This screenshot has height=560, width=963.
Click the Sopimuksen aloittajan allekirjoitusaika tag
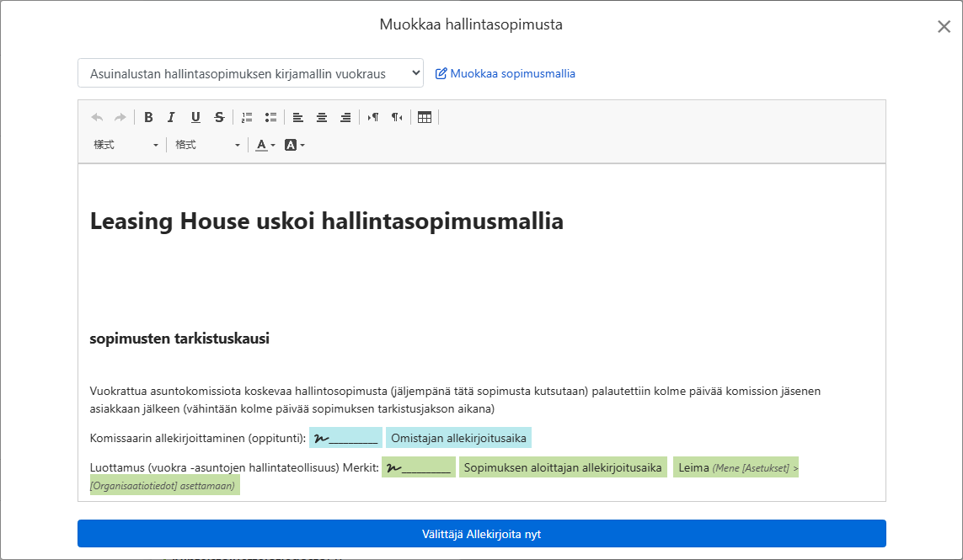(x=563, y=467)
